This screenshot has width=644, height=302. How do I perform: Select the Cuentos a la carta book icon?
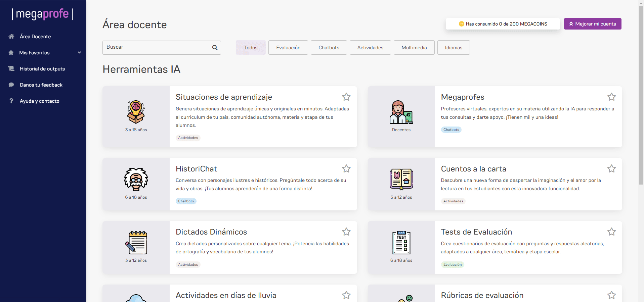point(401,179)
